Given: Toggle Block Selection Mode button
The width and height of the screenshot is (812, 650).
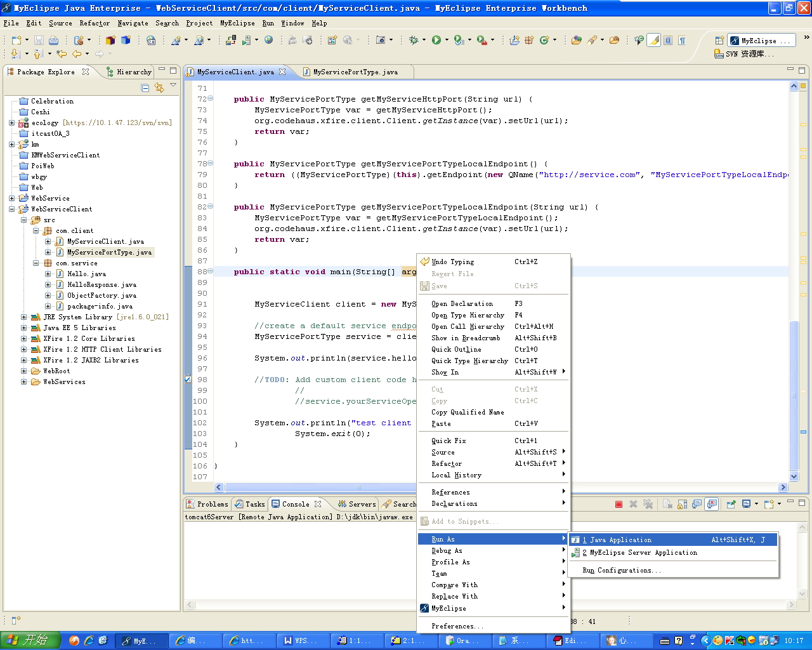Looking at the screenshot, I should pyautogui.click(x=668, y=40).
